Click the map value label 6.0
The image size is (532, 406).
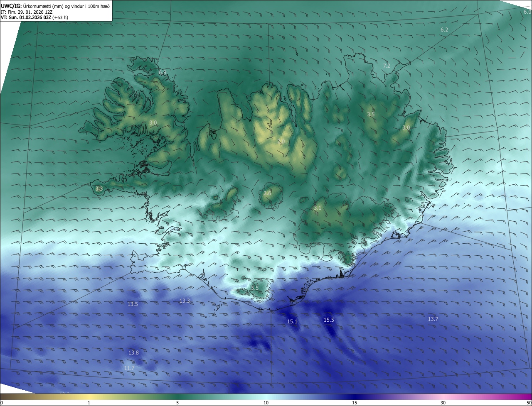[x=527, y=12]
